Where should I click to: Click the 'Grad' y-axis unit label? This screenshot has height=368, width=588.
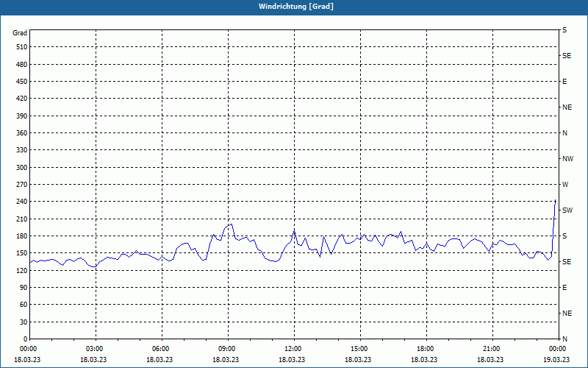pyautogui.click(x=20, y=33)
